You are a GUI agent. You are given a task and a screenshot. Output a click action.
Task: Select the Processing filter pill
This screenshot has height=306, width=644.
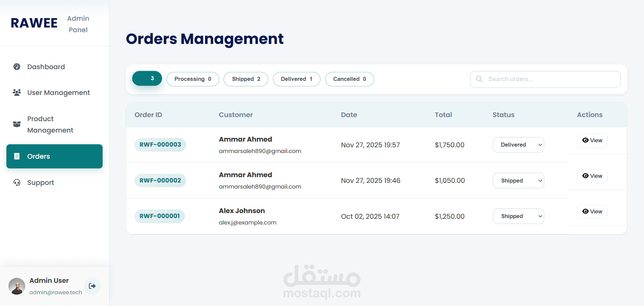(x=193, y=79)
